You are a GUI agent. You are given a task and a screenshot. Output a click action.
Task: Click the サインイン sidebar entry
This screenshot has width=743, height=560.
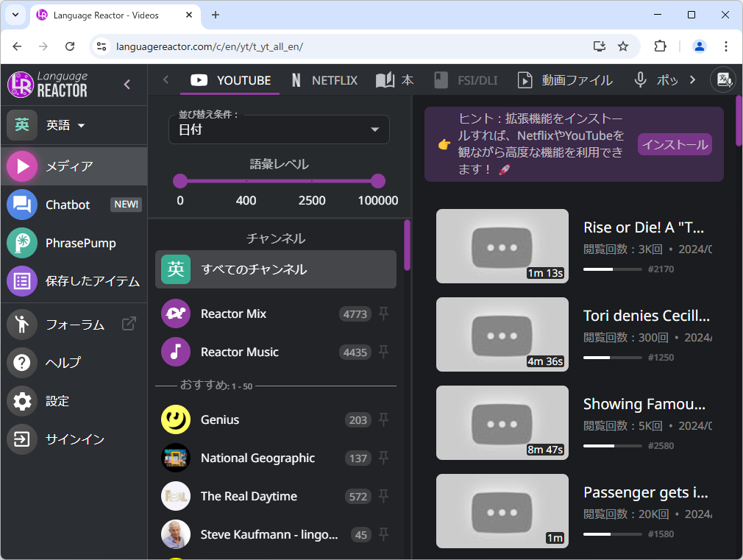[74, 439]
